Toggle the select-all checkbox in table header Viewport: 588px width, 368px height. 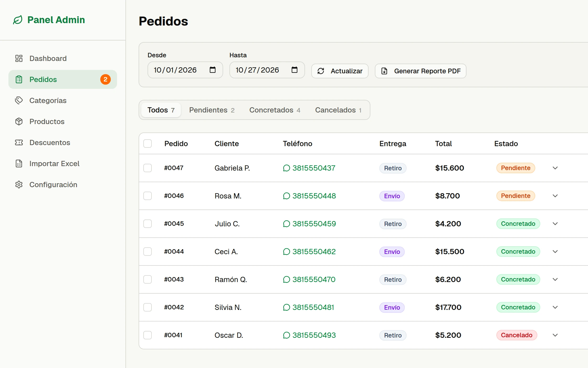(x=148, y=144)
